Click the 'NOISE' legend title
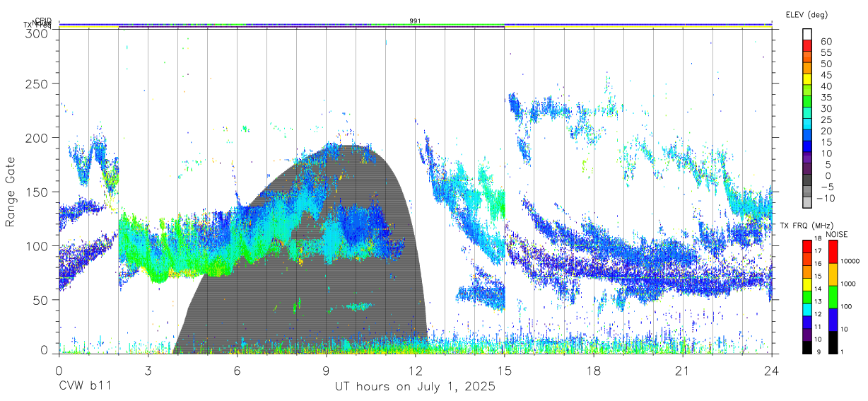The height and width of the screenshot is (401, 868). point(837,234)
